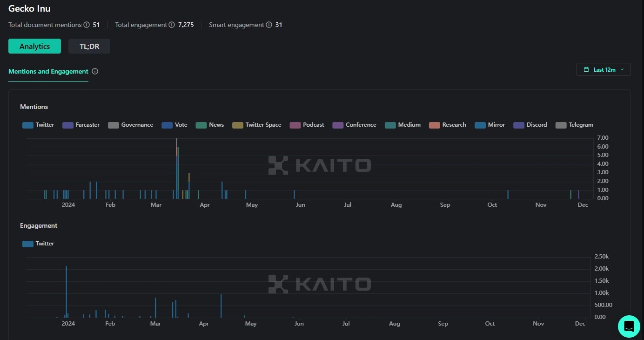Click the tallest mid-March mentions bar

(176, 168)
